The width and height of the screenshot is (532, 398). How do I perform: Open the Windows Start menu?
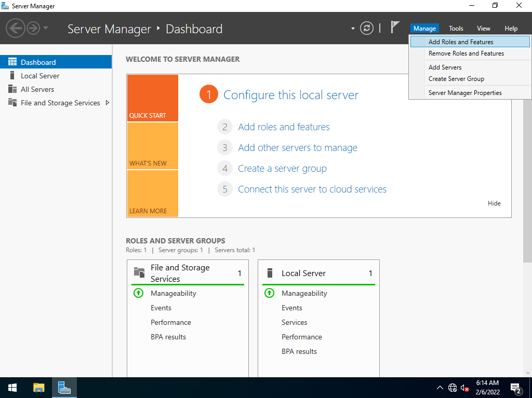tap(12, 388)
